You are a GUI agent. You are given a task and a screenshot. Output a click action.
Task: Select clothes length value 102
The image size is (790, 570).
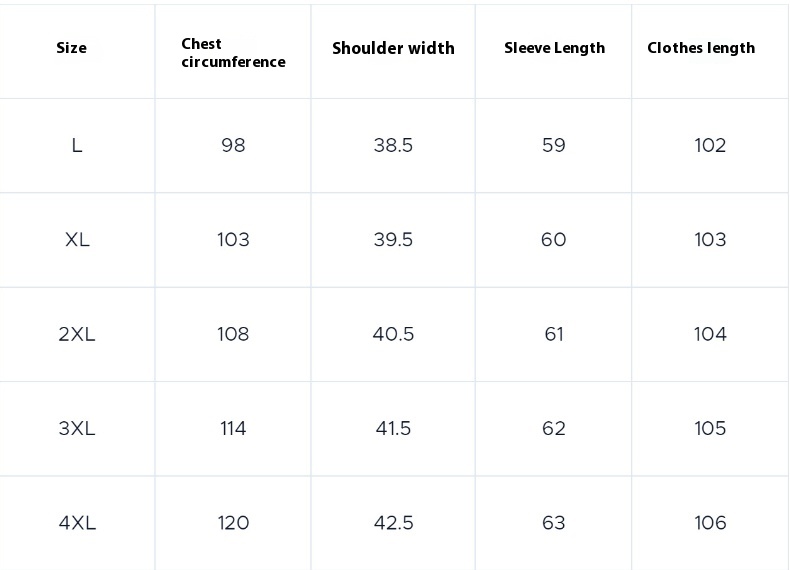coord(710,146)
